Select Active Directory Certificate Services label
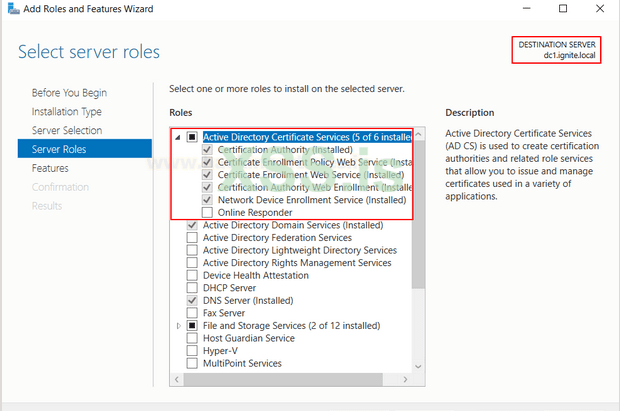 (307, 137)
